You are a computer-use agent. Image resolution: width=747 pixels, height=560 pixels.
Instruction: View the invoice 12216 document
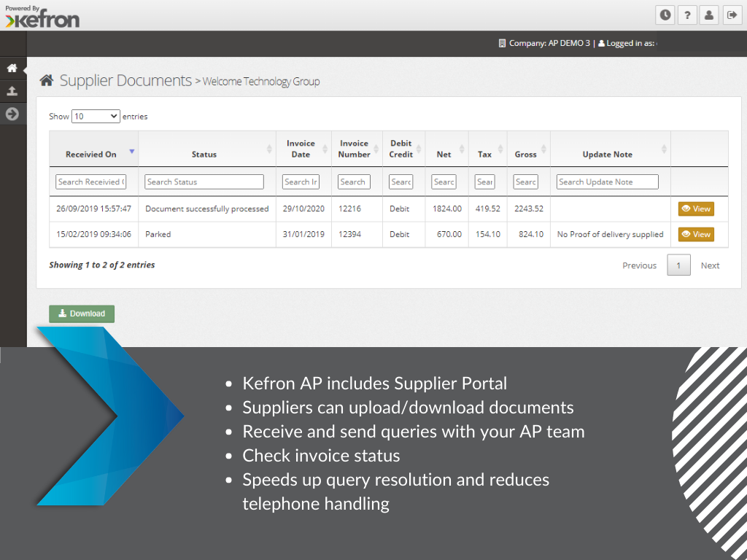coord(696,209)
